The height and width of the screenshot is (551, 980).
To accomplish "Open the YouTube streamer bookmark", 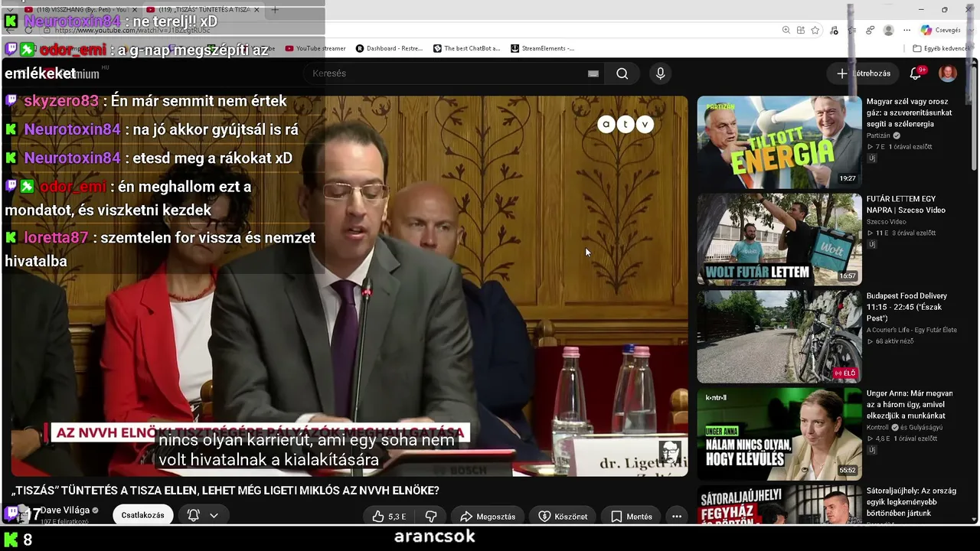I will pyautogui.click(x=315, y=48).
